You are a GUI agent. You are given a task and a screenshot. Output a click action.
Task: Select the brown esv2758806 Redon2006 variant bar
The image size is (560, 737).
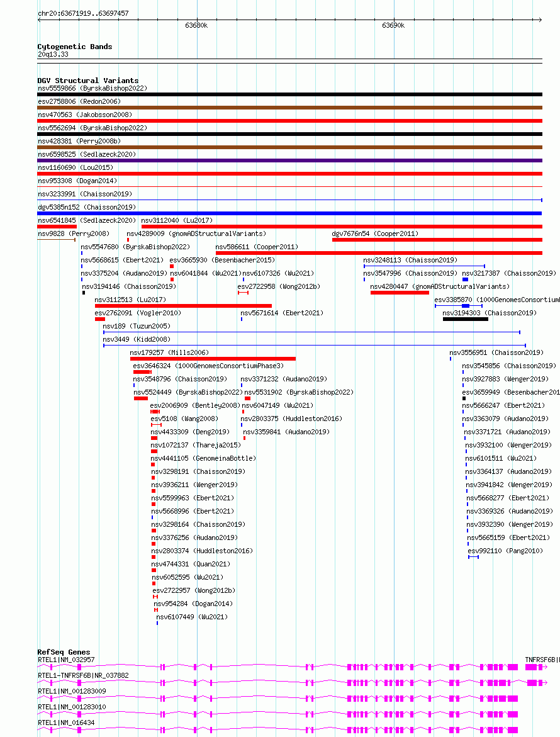pyautogui.click(x=290, y=108)
